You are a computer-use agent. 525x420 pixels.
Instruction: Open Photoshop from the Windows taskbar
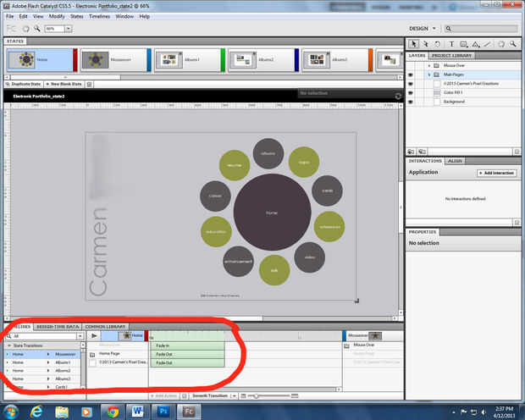[163, 412]
